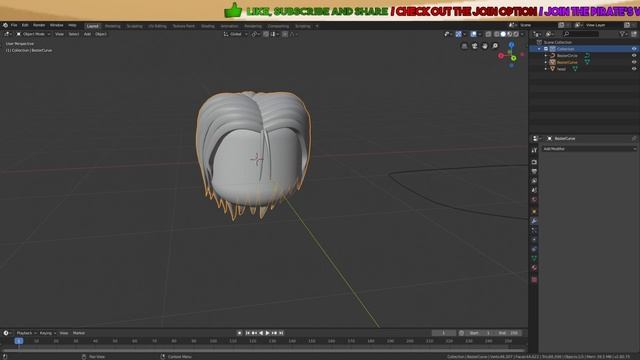Open the viewport editor type selector

point(8,34)
